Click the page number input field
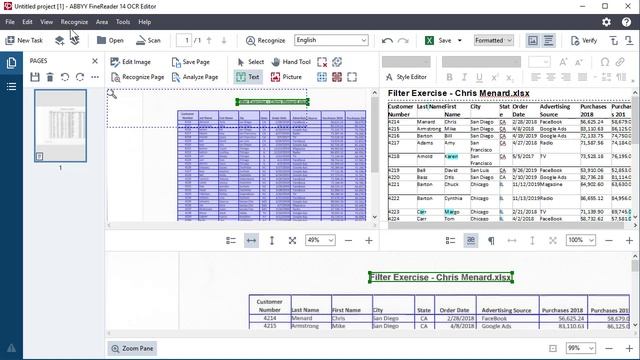Screen dimensions: 640x360 184,40
